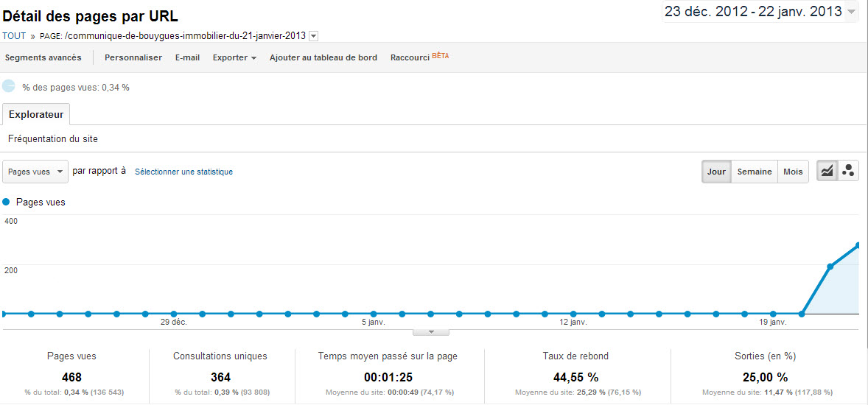
Task: Click the date range 23 déc. 2012 - 22 janv. 2013
Action: coord(753,12)
